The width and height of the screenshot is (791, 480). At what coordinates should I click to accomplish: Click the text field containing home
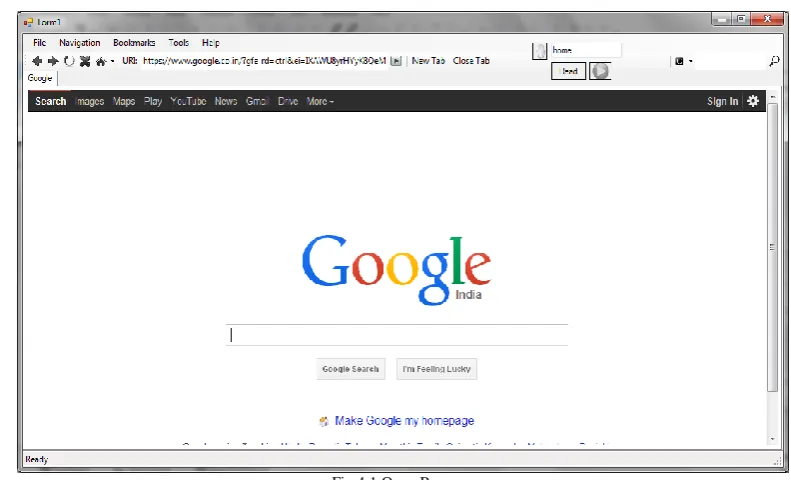pyautogui.click(x=585, y=50)
